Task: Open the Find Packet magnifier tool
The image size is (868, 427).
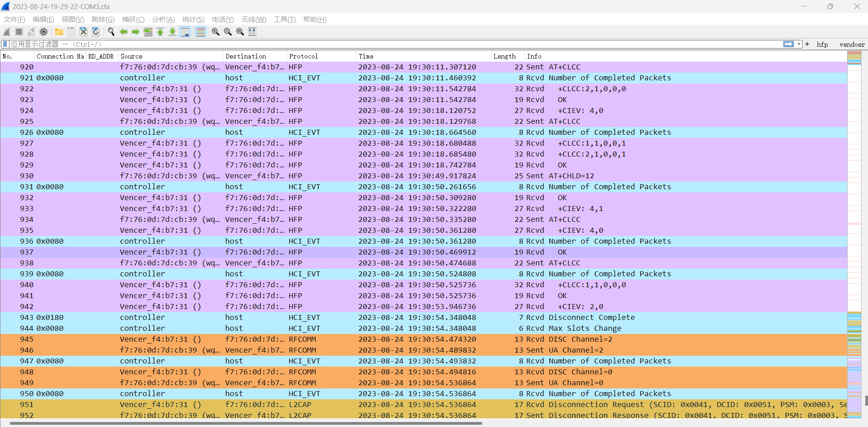Action: pos(111,32)
